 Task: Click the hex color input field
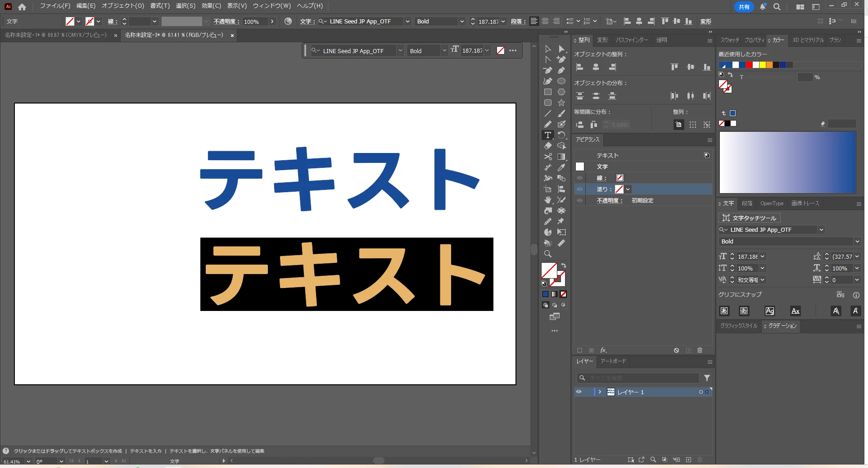coord(841,124)
